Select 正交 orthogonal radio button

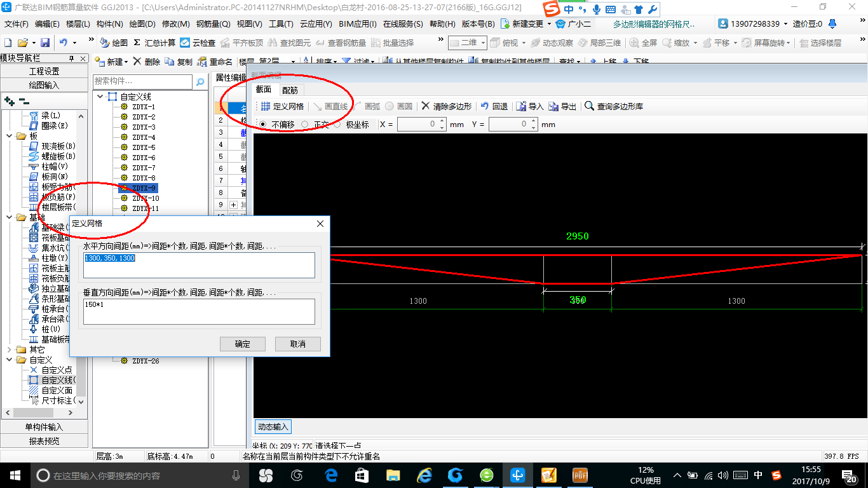coord(305,125)
